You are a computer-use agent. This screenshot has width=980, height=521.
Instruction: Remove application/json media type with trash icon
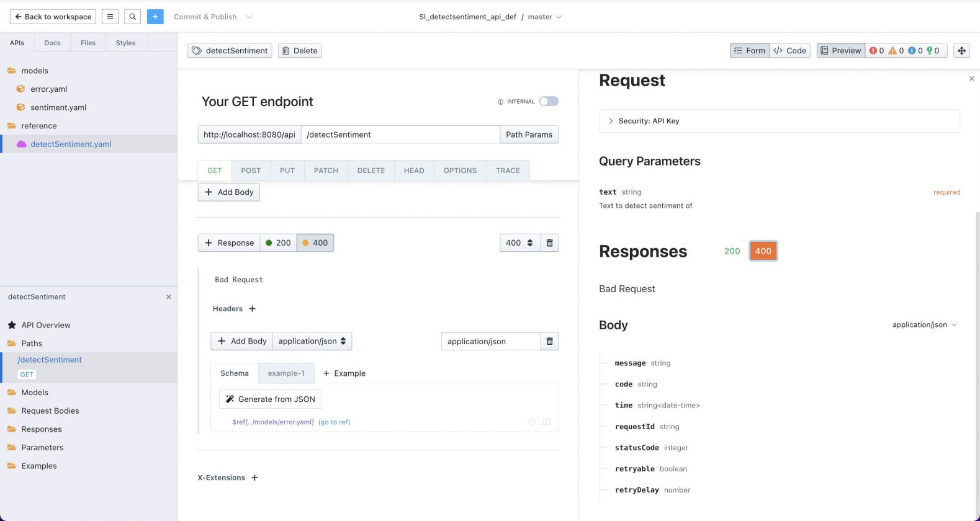549,341
